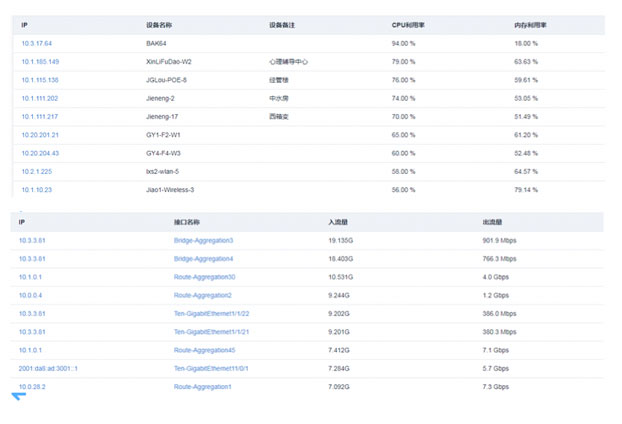Open the 10.1.165.149 XinLiFuDao-W2 IP link
622x424 pixels.
40,62
